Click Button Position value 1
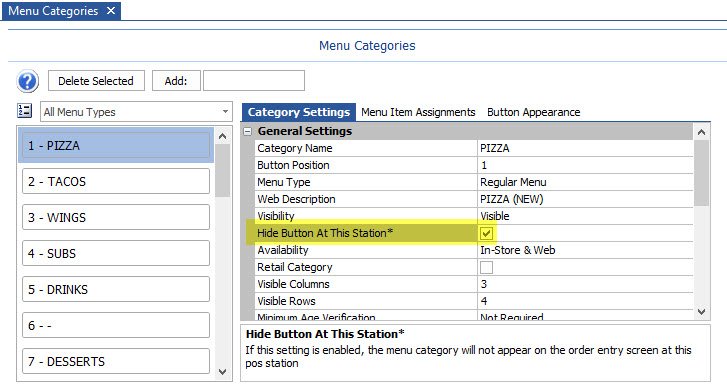Image resolution: width=727 pixels, height=384 pixels. point(585,165)
